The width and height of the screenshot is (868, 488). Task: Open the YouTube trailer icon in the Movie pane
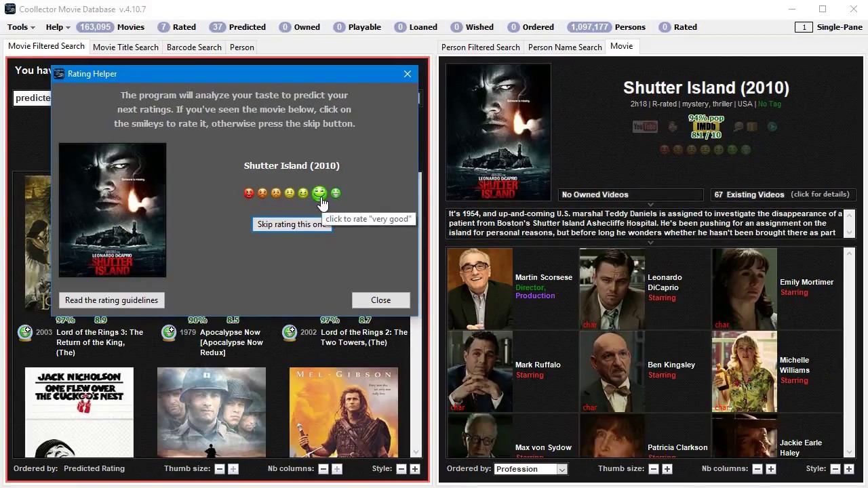[645, 126]
